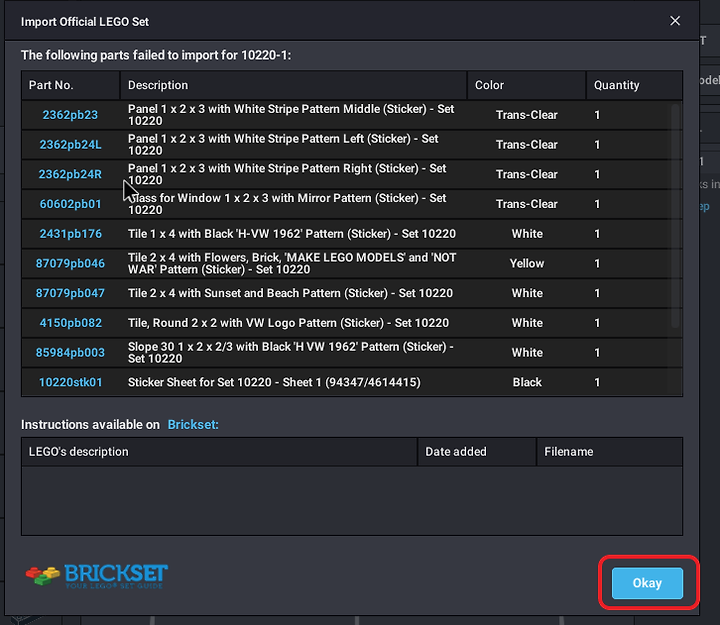The image size is (720, 625).
Task: Select the Black color cell
Action: [x=527, y=382]
